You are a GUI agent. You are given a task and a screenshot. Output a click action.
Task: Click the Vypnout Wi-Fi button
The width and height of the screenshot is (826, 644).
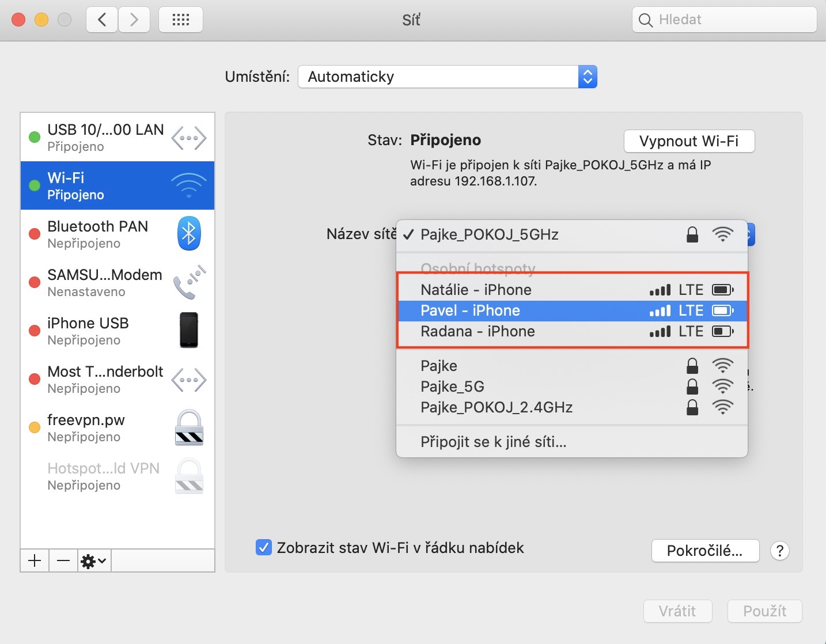689,141
